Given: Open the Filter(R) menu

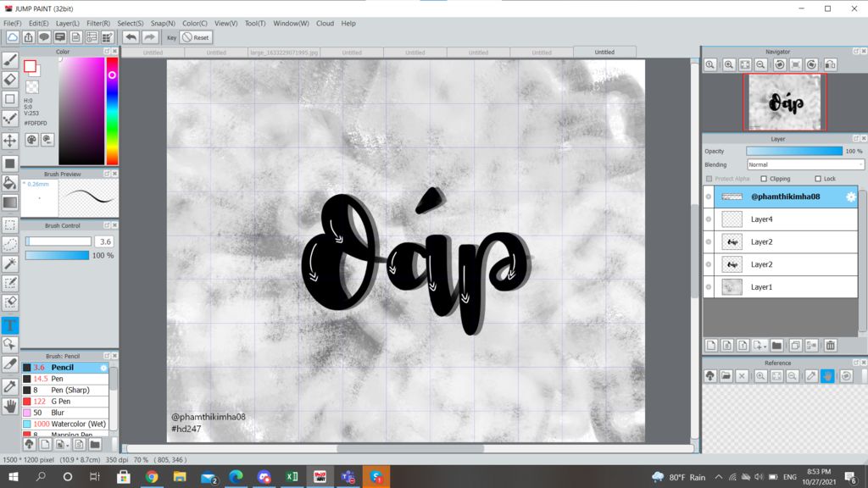Looking at the screenshot, I should pos(98,23).
